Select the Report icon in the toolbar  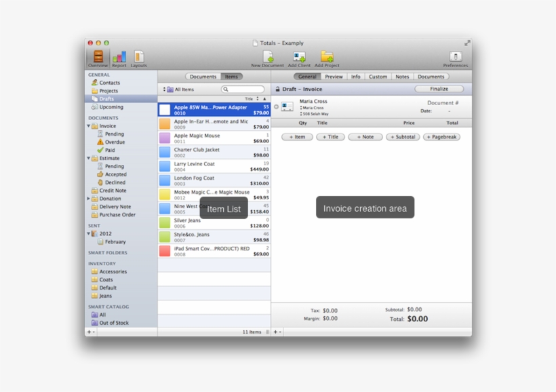[119, 56]
